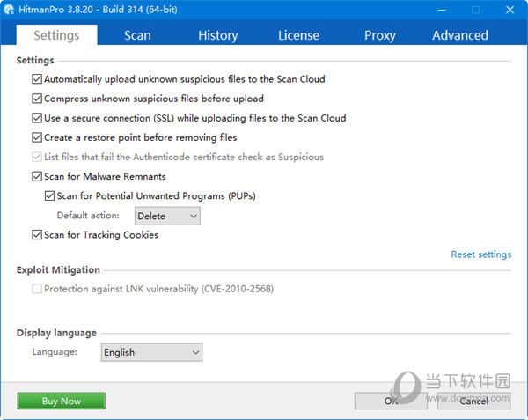Uncheck Scan for Potential Unwanted Programs (PUPs)
Viewport: 528px width, 420px height.
(49, 196)
